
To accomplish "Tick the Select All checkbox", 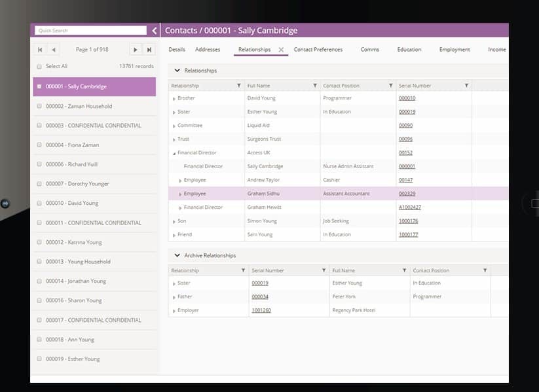I will pos(39,67).
